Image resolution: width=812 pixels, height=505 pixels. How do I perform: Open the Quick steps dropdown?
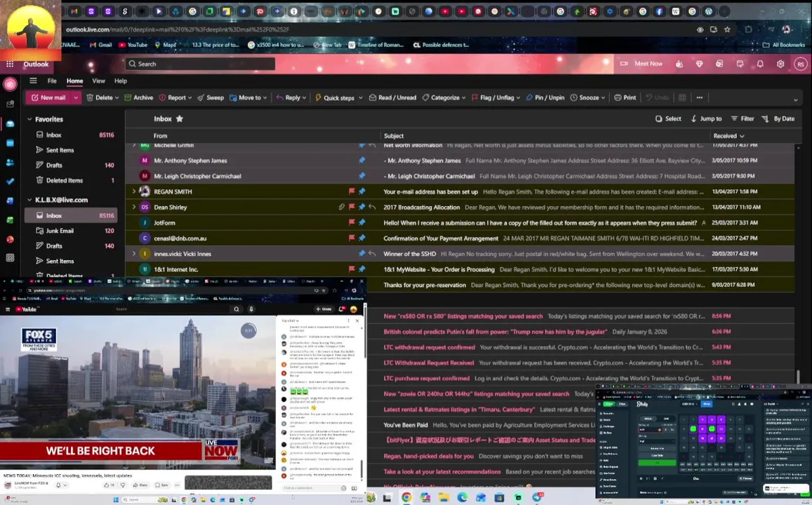[361, 97]
